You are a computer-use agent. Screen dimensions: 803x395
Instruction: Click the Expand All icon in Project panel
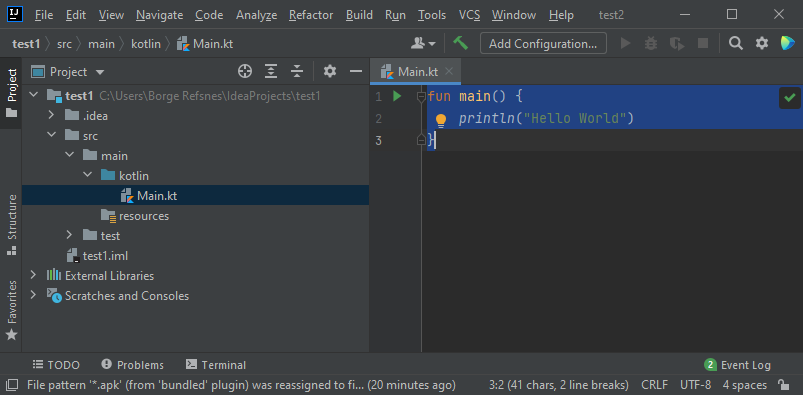coord(271,72)
